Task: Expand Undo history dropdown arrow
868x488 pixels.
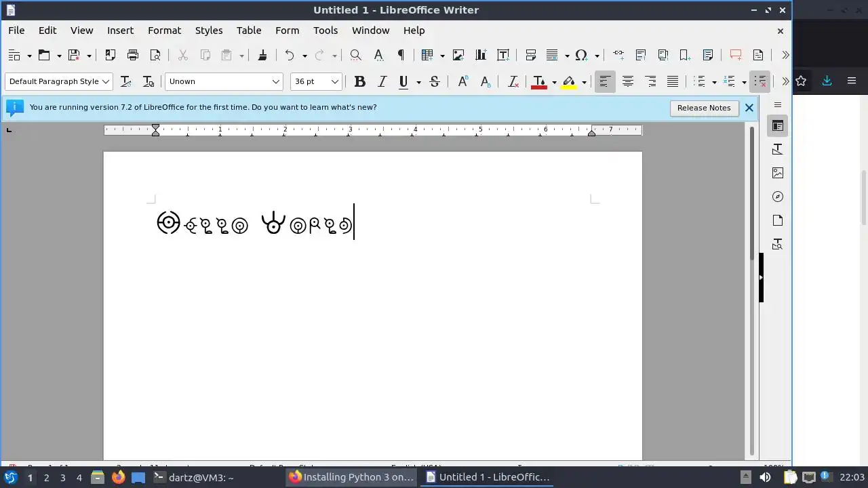Action: 304,56
